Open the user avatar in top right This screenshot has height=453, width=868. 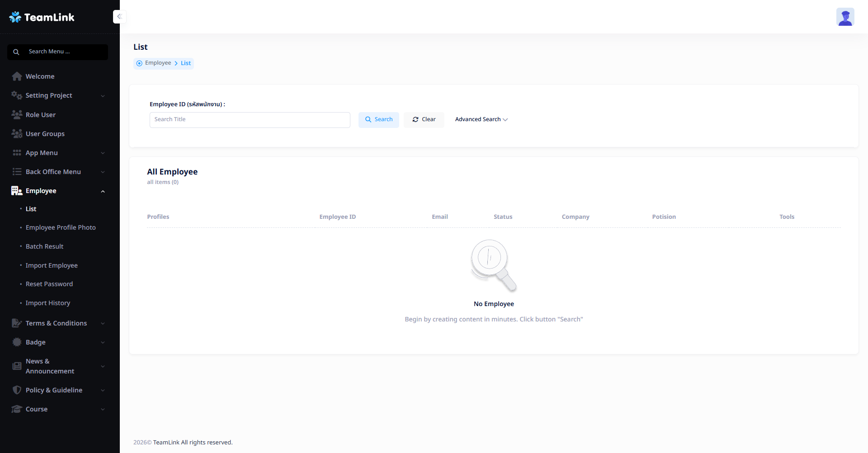click(844, 17)
